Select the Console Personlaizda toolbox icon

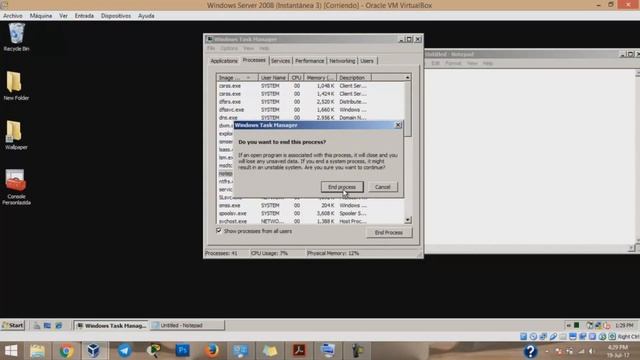click(x=16, y=187)
